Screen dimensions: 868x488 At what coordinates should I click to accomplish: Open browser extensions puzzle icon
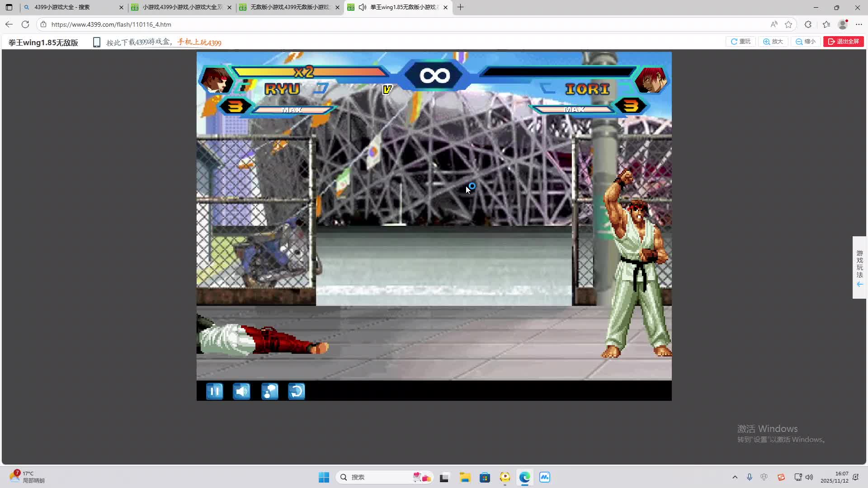pyautogui.click(x=808, y=24)
